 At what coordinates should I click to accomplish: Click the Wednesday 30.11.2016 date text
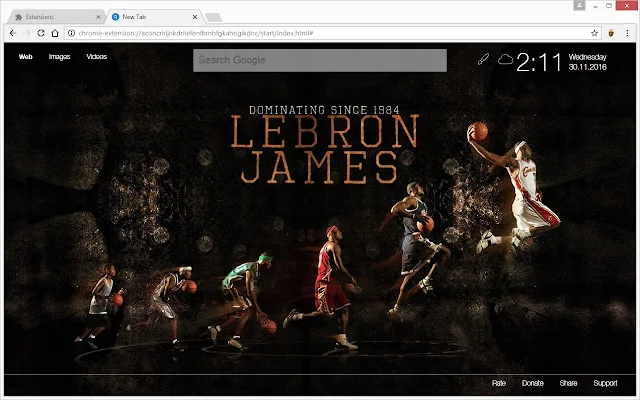[x=587, y=62]
